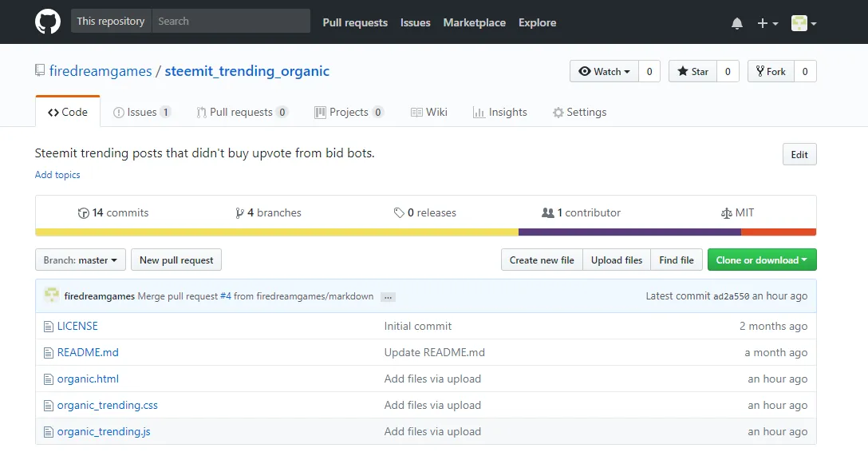Open LICENSE file
Viewport: 868px width, 452px height.
[77, 327]
